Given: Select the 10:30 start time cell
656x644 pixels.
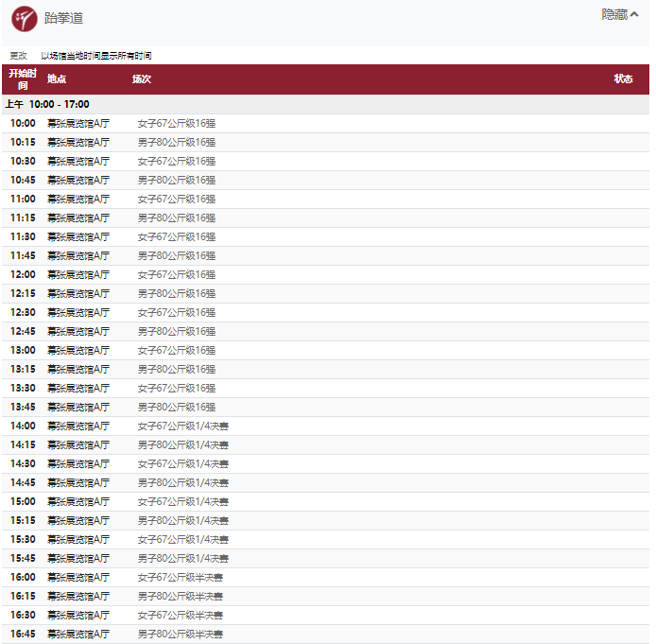Looking at the screenshot, I should (23, 161).
